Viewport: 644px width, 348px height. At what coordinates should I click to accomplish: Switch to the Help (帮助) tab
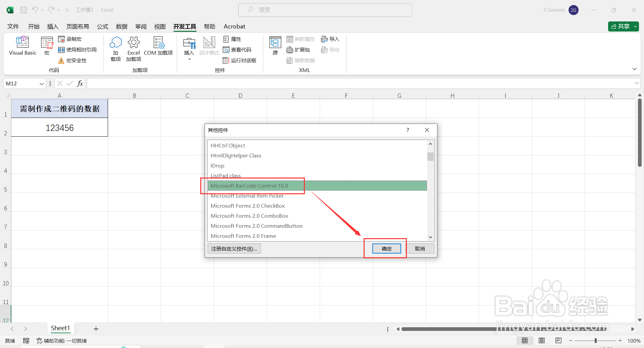[x=209, y=26]
